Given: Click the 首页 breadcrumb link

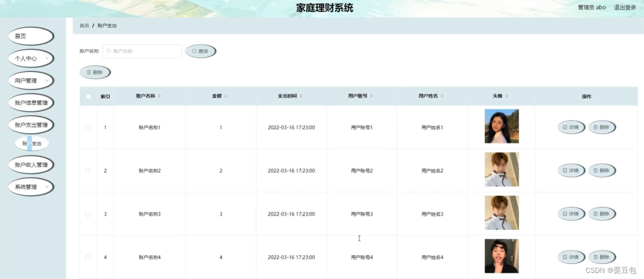Looking at the screenshot, I should (x=84, y=25).
